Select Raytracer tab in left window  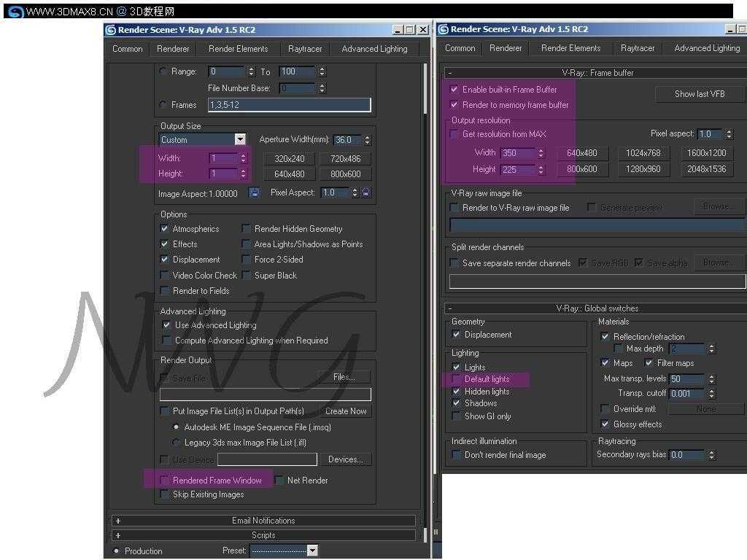coord(305,49)
